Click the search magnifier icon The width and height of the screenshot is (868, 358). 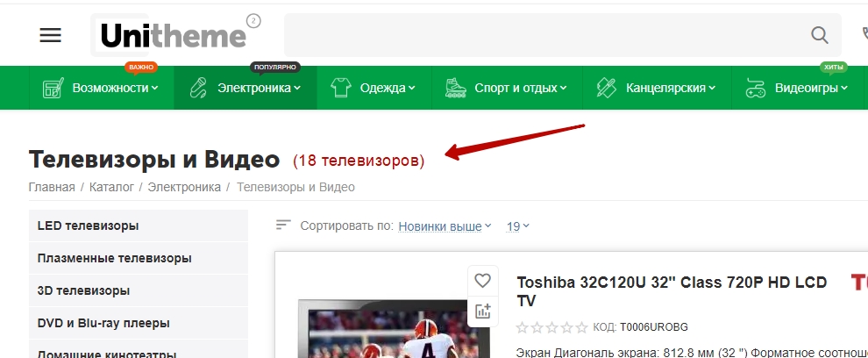coord(819,35)
